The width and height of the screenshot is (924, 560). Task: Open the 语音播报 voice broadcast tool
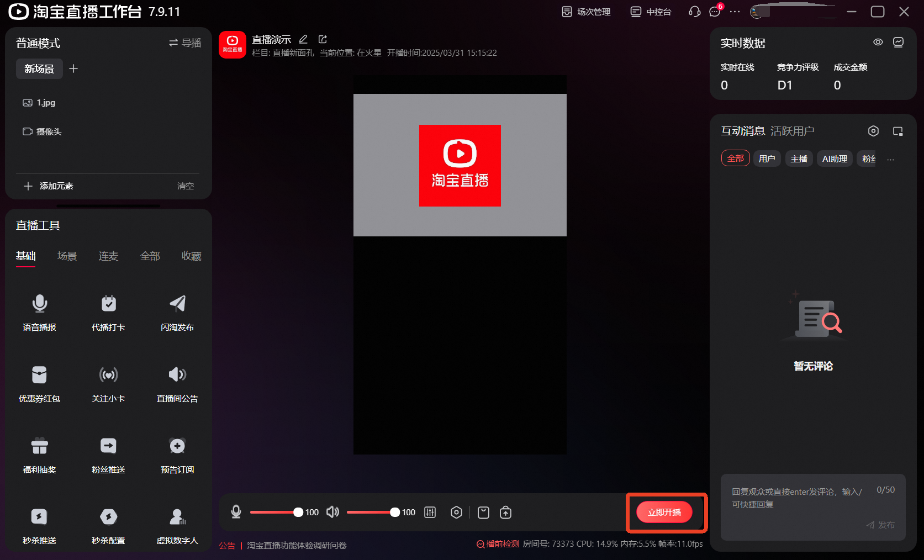(39, 312)
